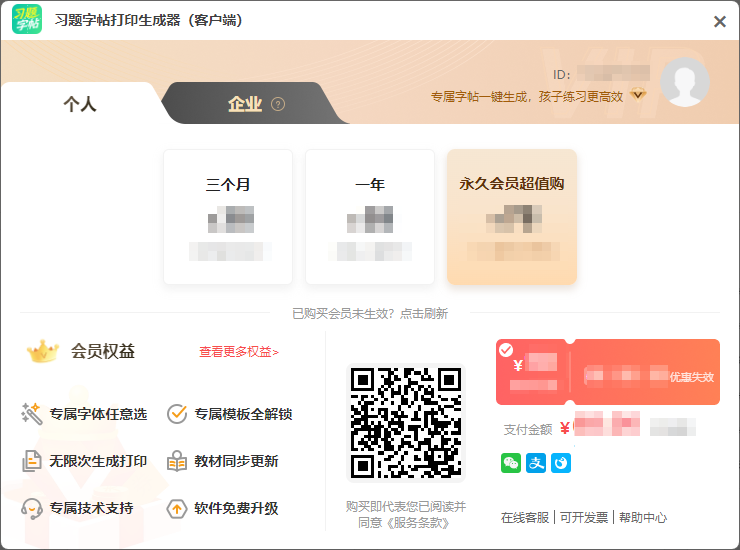This screenshot has height=550, width=740.
Task: Close the membership purchase window
Action: pyautogui.click(x=720, y=21)
